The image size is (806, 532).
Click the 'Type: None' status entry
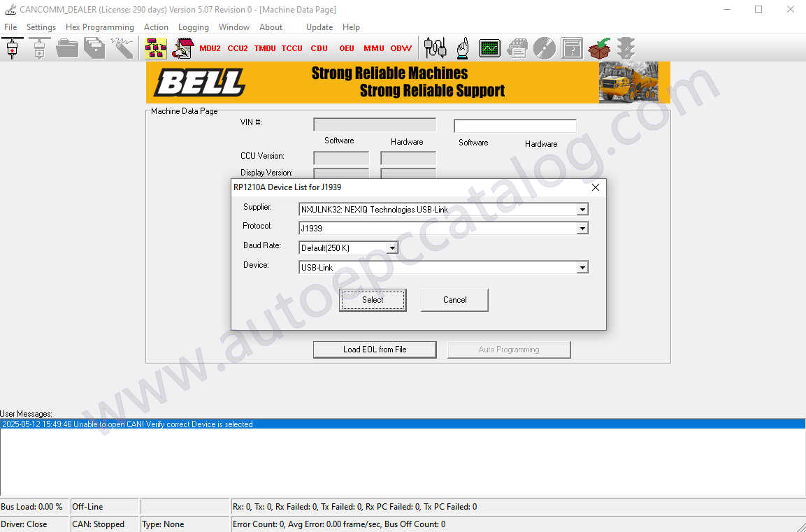click(x=162, y=524)
